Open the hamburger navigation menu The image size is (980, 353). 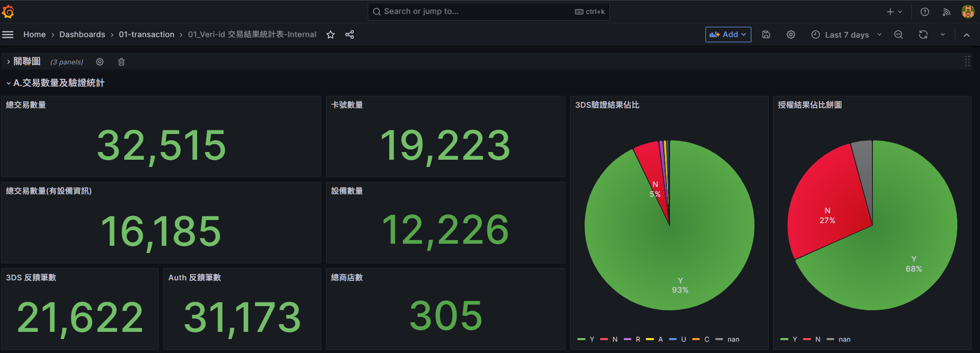8,35
